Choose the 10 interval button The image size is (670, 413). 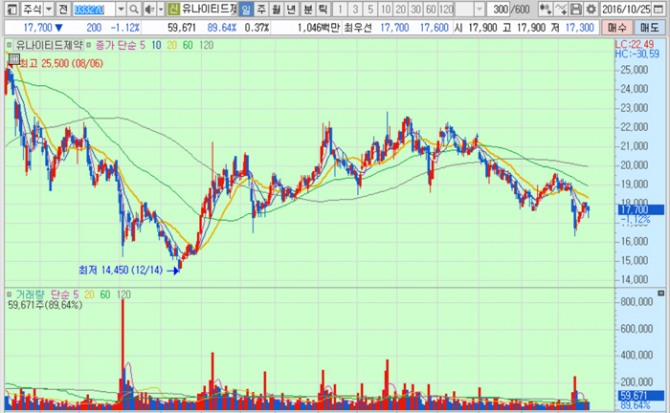(385, 9)
